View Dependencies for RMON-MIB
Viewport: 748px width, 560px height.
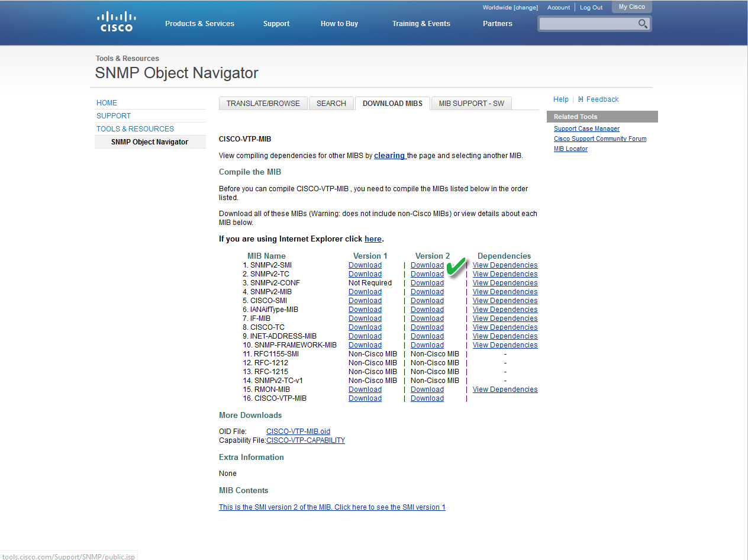coord(505,390)
